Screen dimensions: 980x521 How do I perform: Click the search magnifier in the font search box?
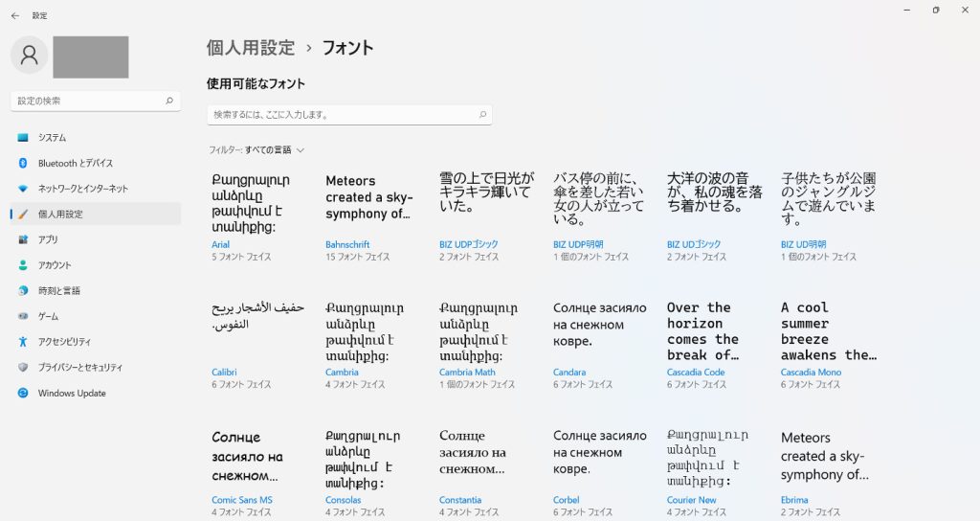coord(482,115)
